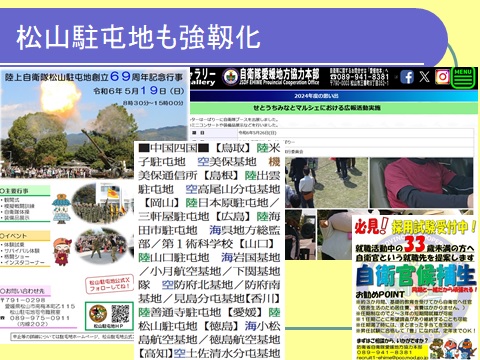Open the Facebook icon in header
The height and width of the screenshot is (360, 480).
pos(407,77)
